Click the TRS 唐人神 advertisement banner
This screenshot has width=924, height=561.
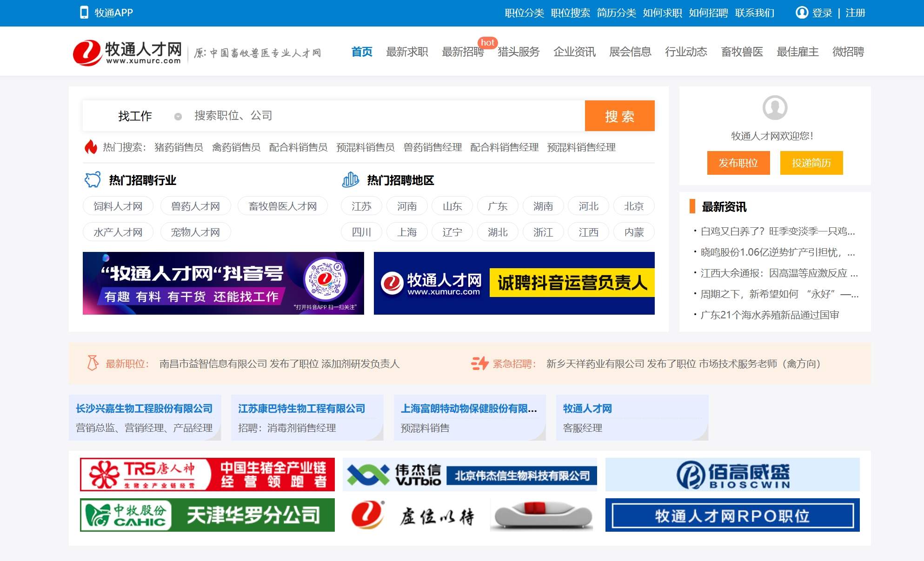coord(207,474)
